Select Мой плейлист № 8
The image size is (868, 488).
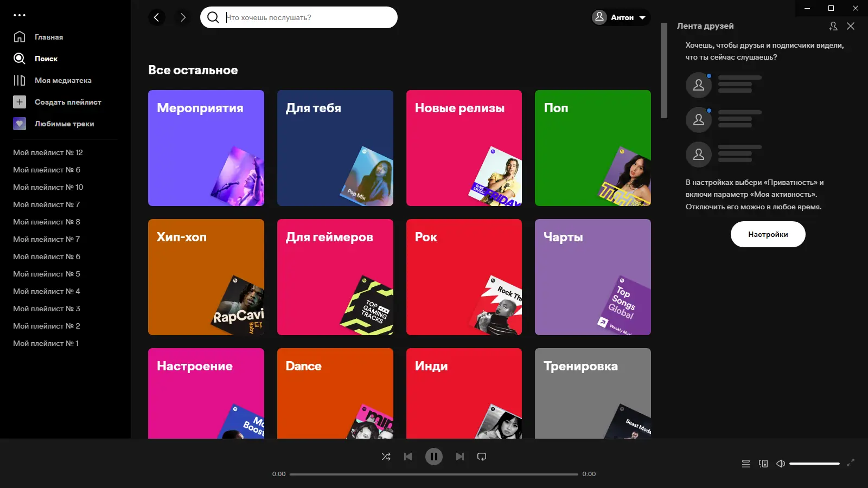click(47, 222)
